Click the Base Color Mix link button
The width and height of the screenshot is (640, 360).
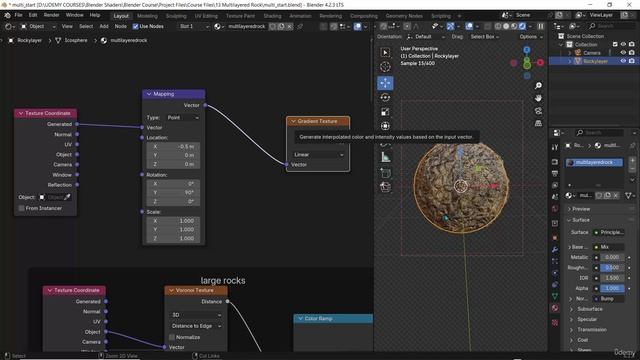(x=609, y=247)
